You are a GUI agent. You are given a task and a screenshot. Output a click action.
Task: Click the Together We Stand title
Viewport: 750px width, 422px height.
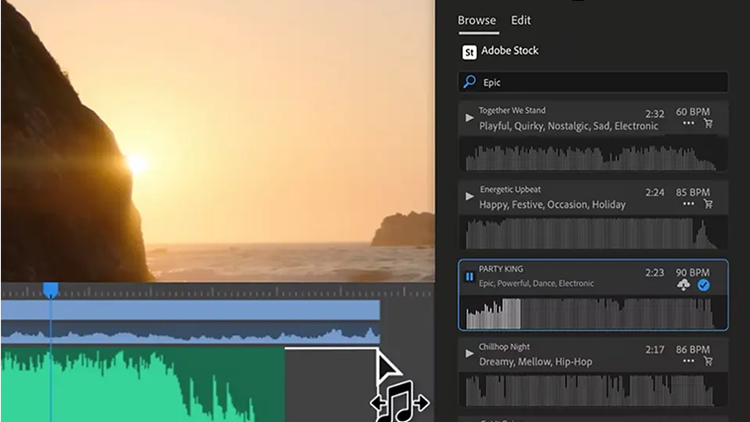tap(512, 111)
